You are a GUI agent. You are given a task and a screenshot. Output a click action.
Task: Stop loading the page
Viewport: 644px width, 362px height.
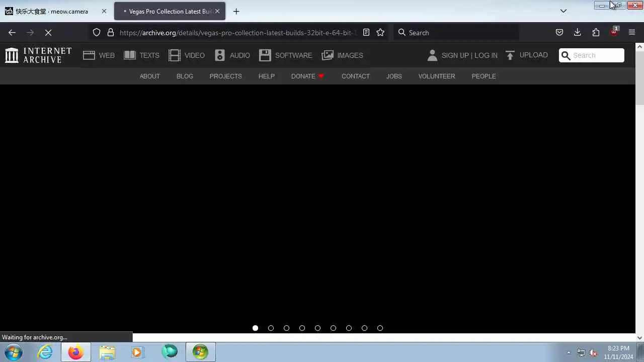pos(48,33)
